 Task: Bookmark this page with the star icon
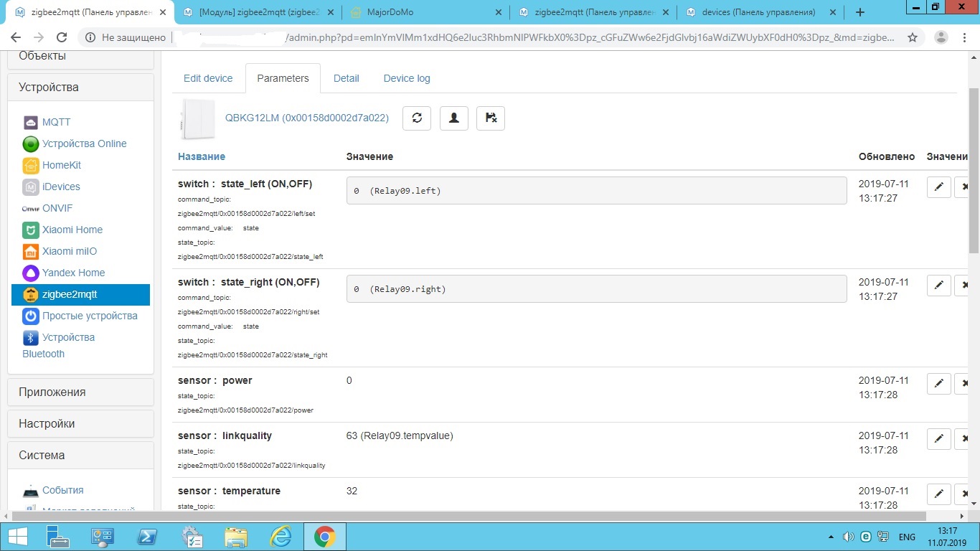click(x=913, y=37)
